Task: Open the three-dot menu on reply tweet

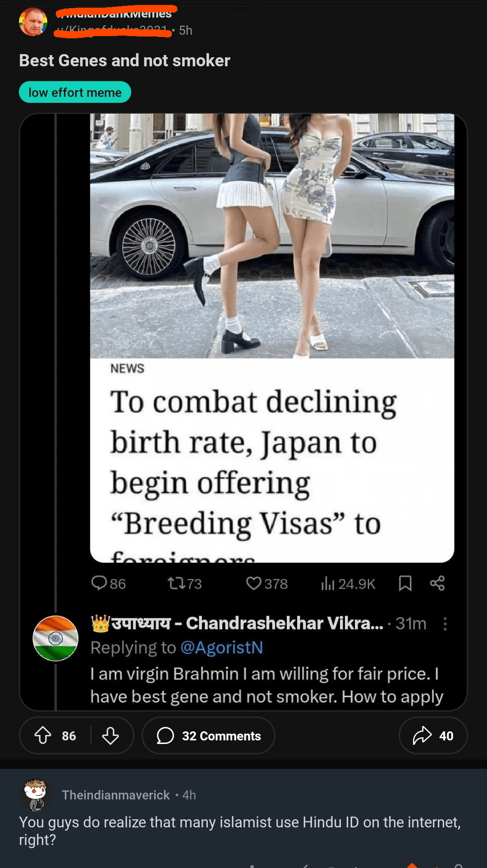Action: pos(445,624)
